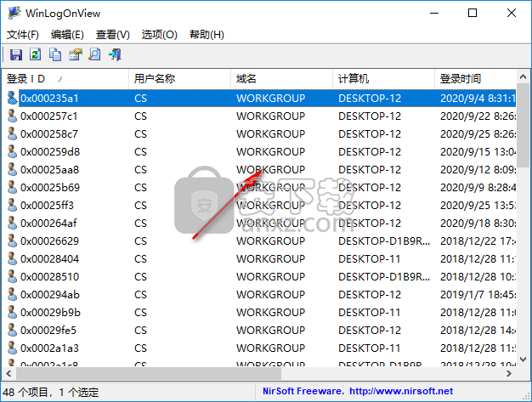Click user icon of row 0x000257c1
The image size is (532, 402).
pos(12,116)
